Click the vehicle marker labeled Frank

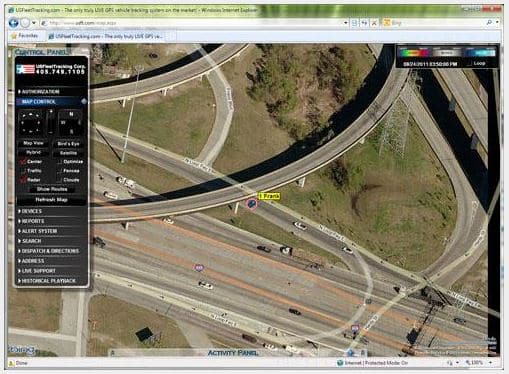tap(252, 204)
